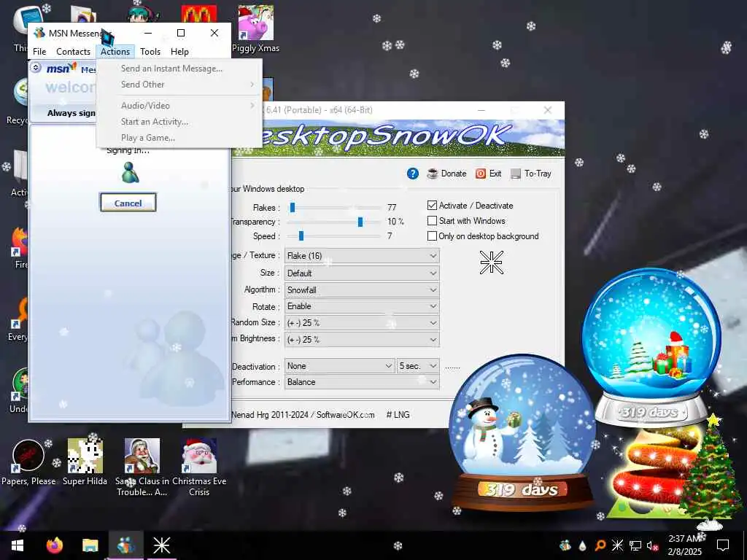
Task: Open the Tools menu in MSN Messenger
Action: pyautogui.click(x=150, y=52)
